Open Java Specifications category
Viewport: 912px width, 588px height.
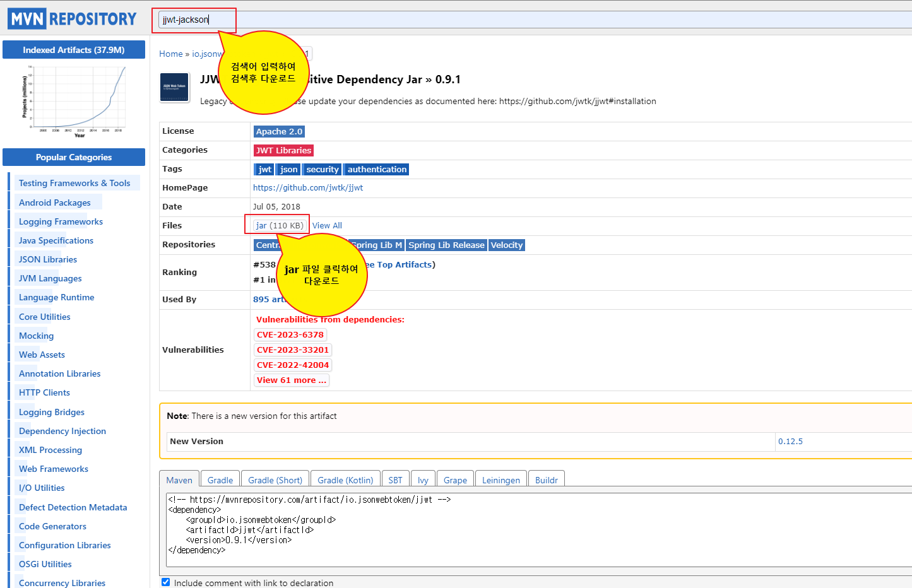tap(56, 240)
